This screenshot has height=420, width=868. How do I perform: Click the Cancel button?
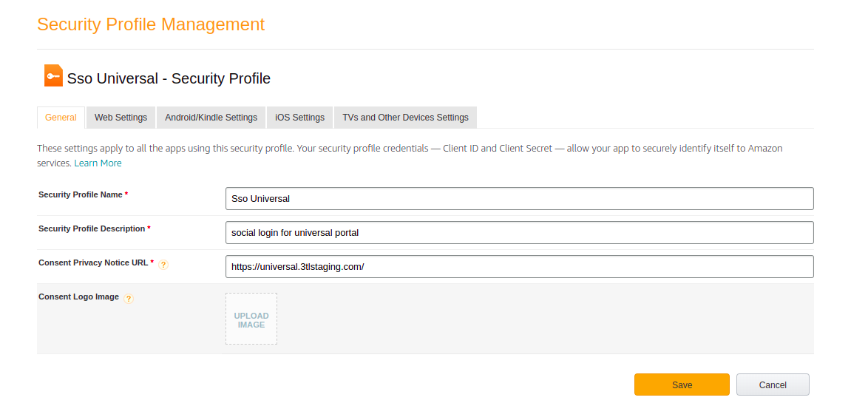(773, 385)
